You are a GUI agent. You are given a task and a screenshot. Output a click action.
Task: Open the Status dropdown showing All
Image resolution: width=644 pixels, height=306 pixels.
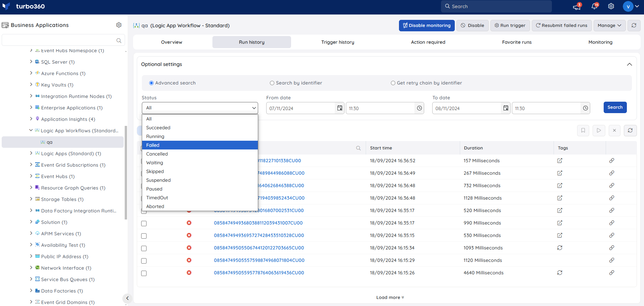pyautogui.click(x=200, y=108)
